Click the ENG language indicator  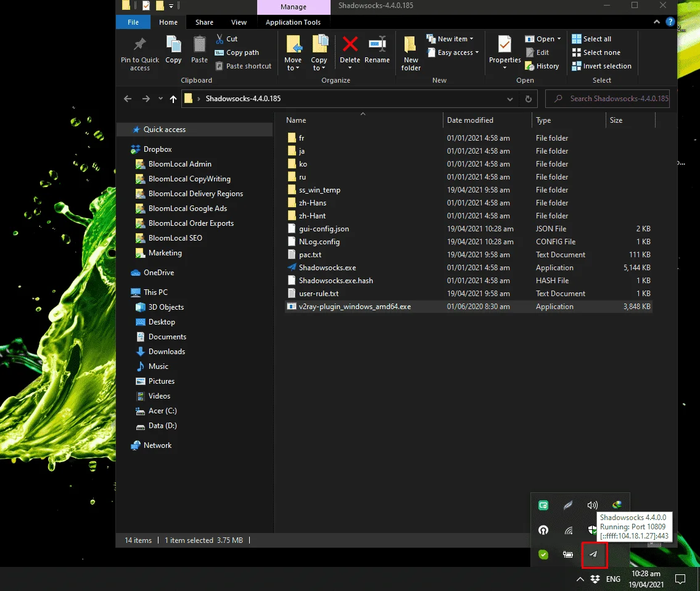[x=613, y=579]
